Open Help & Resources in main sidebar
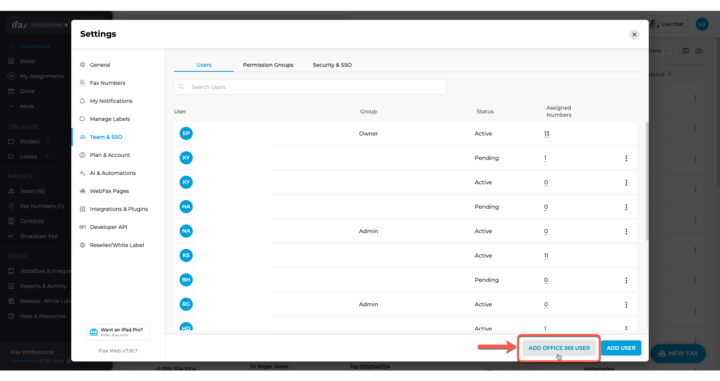The image size is (720, 381). 42,316
